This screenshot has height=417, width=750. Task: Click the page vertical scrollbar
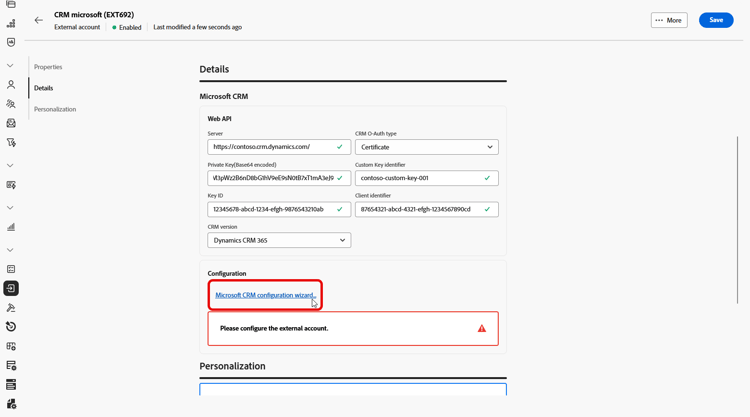[x=737, y=220]
